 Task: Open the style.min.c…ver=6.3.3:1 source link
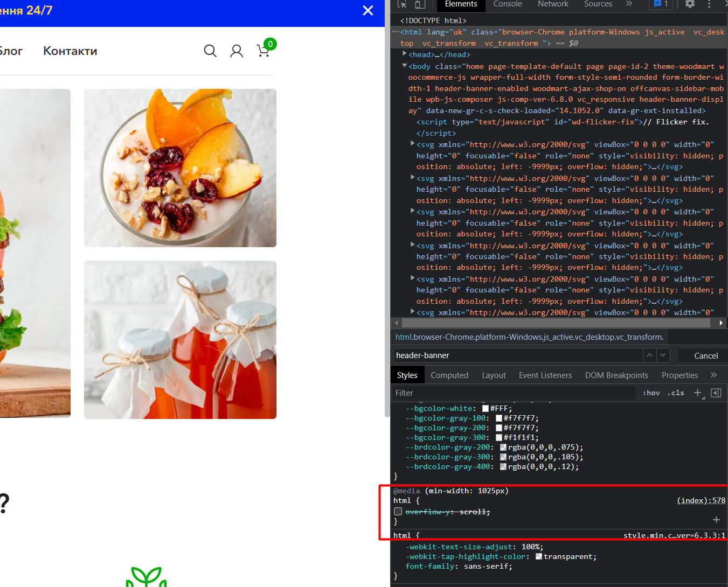coord(674,535)
